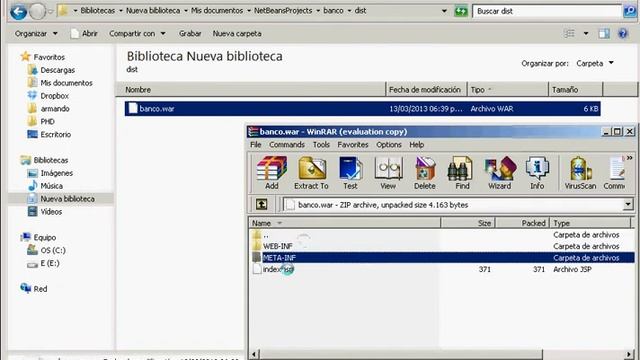
Task: Click the Add tool in WinRAR
Action: coord(271,173)
